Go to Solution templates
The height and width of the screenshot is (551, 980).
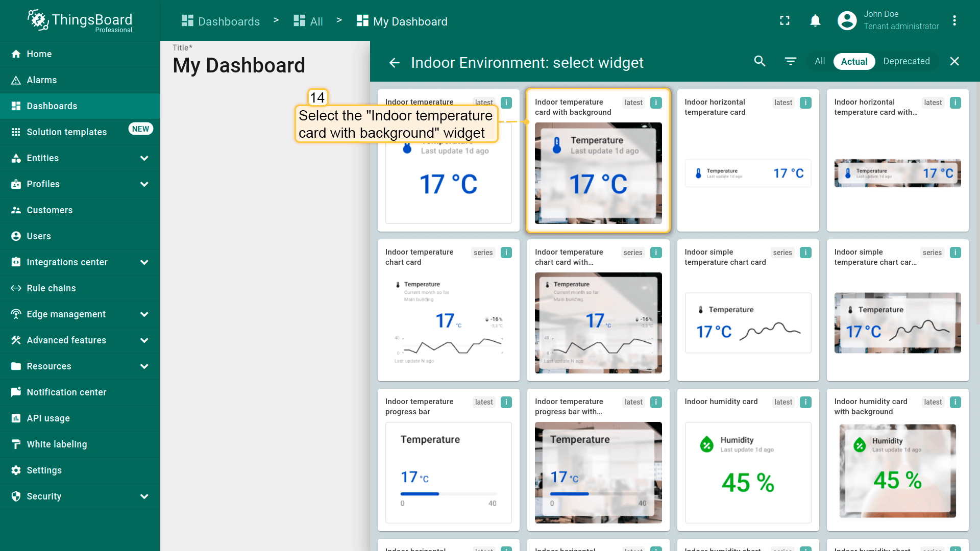click(x=66, y=132)
